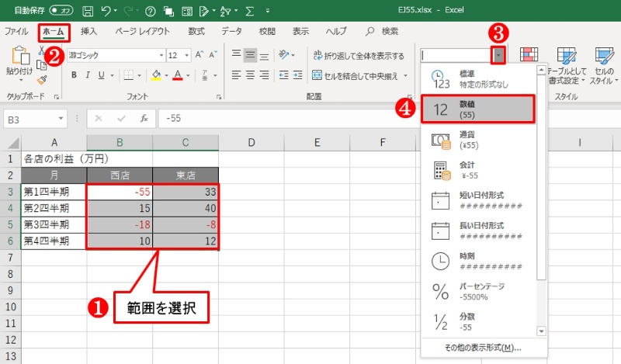Toggle the 自動保存 AutoSave switch

[60, 12]
